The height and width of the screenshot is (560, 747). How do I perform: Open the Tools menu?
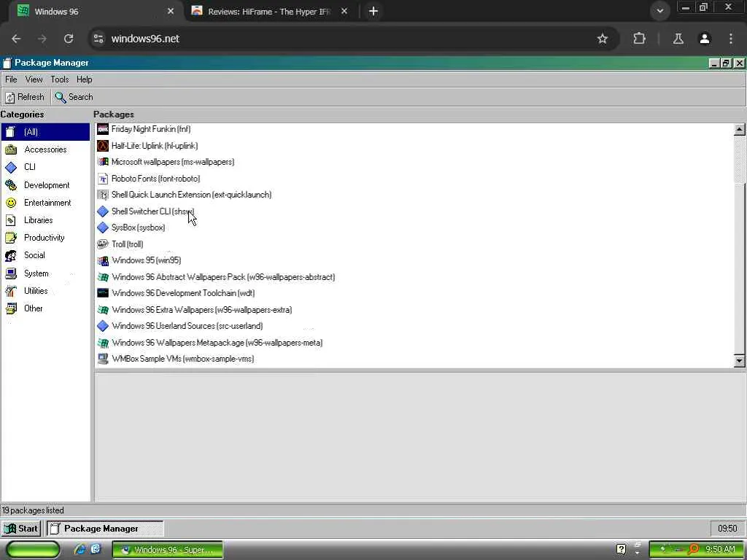(x=60, y=79)
